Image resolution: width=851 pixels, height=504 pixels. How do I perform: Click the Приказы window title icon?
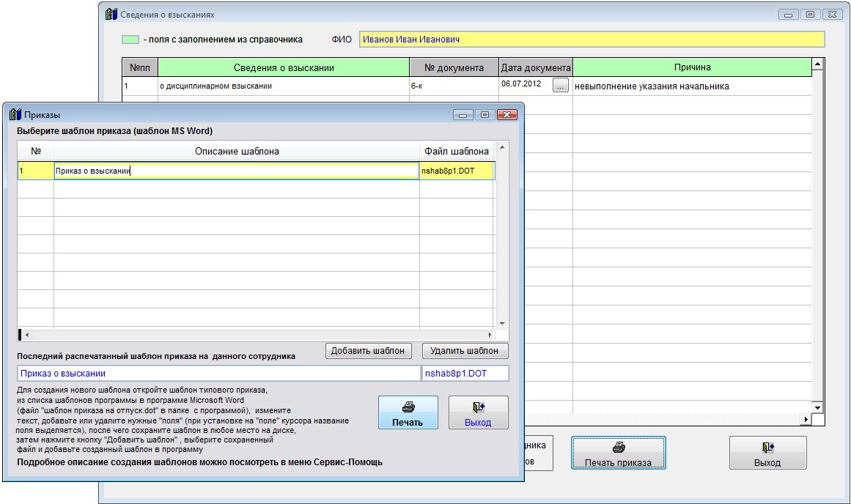click(x=15, y=114)
